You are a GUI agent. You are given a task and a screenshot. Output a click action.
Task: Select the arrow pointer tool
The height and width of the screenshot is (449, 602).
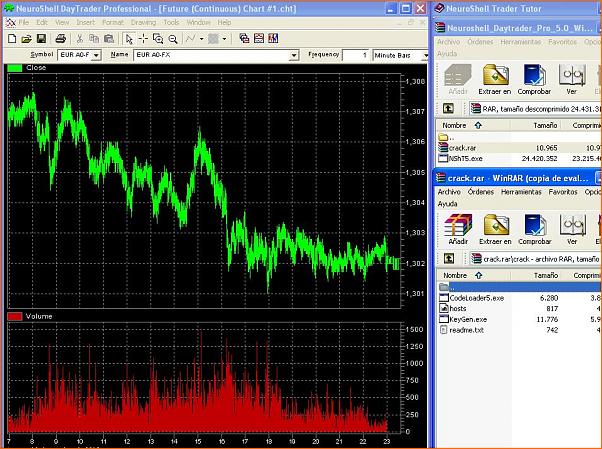[129, 38]
